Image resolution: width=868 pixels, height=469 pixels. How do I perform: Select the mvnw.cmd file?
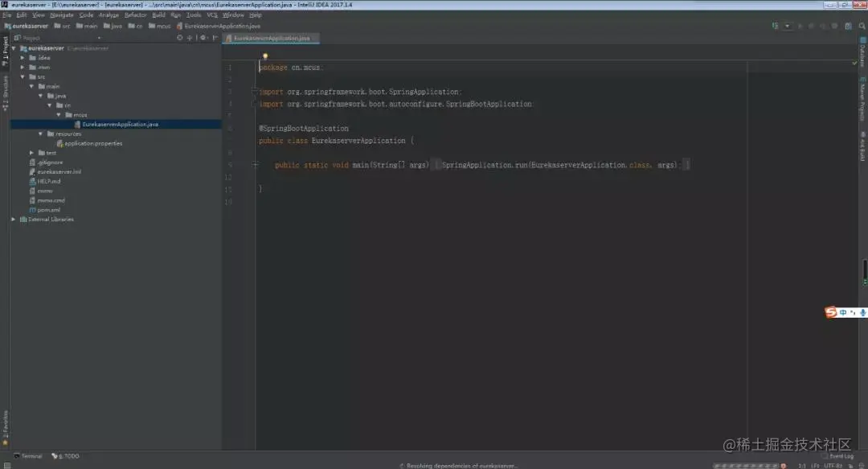[x=47, y=200]
